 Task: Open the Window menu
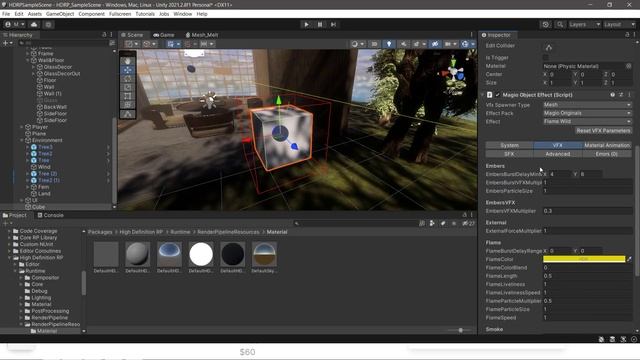point(182,14)
